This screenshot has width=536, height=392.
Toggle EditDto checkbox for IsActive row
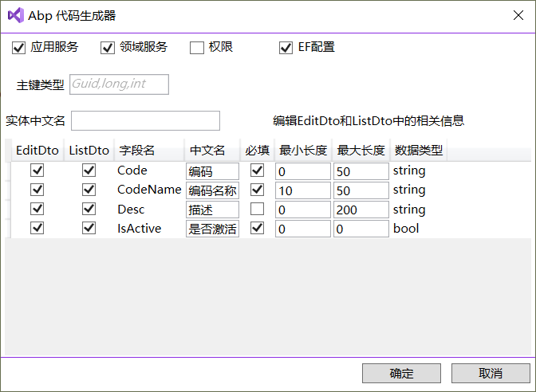tap(37, 228)
